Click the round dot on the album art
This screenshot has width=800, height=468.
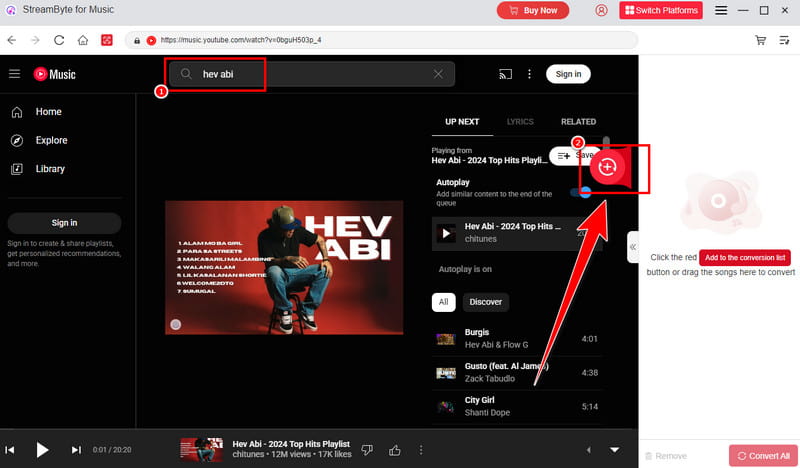176,325
